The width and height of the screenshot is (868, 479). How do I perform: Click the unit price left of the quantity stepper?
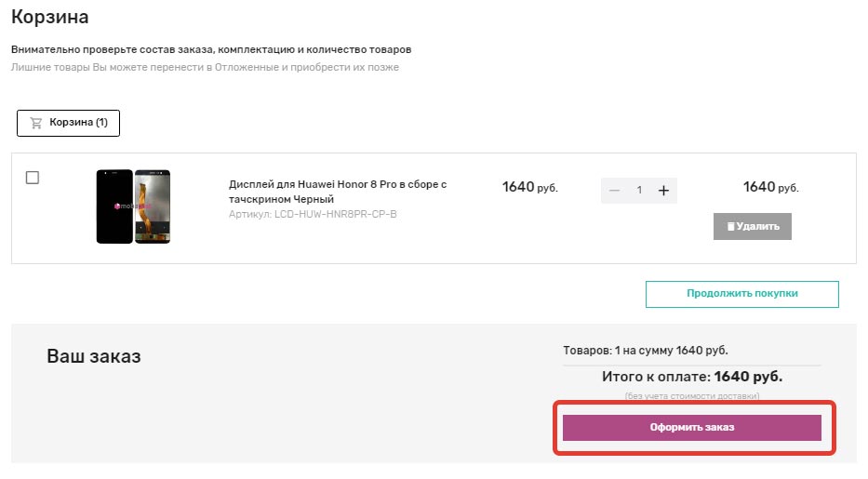(x=529, y=187)
